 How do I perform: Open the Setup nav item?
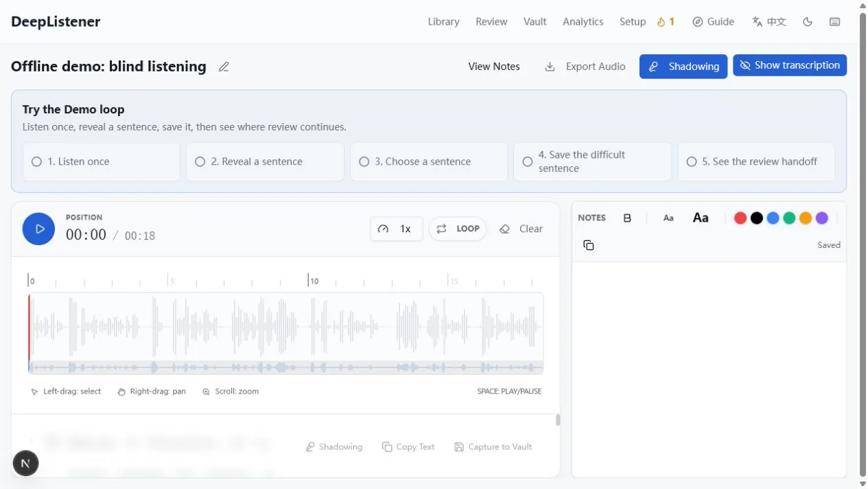coord(632,22)
